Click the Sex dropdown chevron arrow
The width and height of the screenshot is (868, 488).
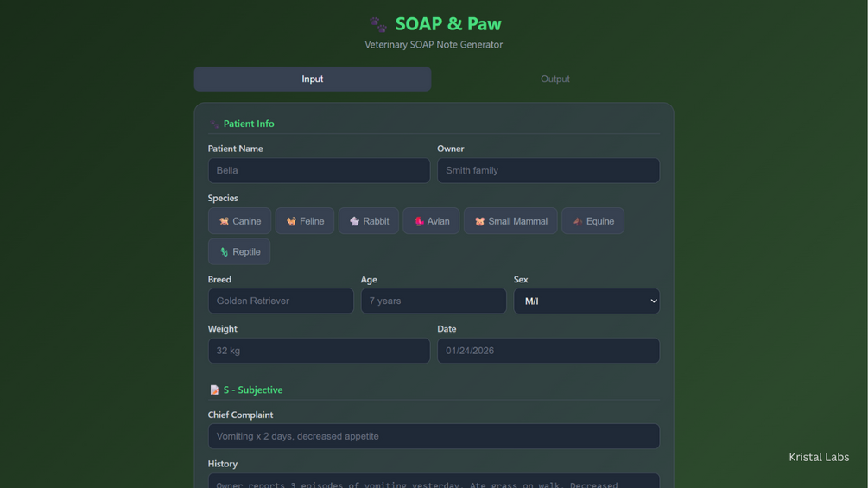pos(653,301)
